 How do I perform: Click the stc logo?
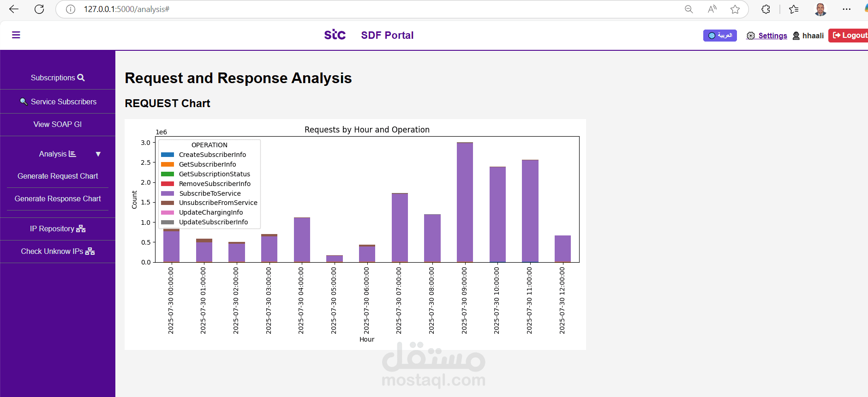tap(335, 35)
